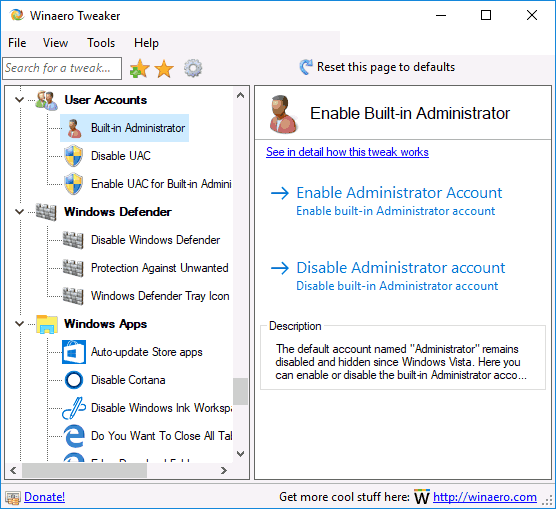Image resolution: width=556 pixels, height=509 pixels.
Task: Click the Winaero Tweaker title bar app icon
Action: click(17, 15)
